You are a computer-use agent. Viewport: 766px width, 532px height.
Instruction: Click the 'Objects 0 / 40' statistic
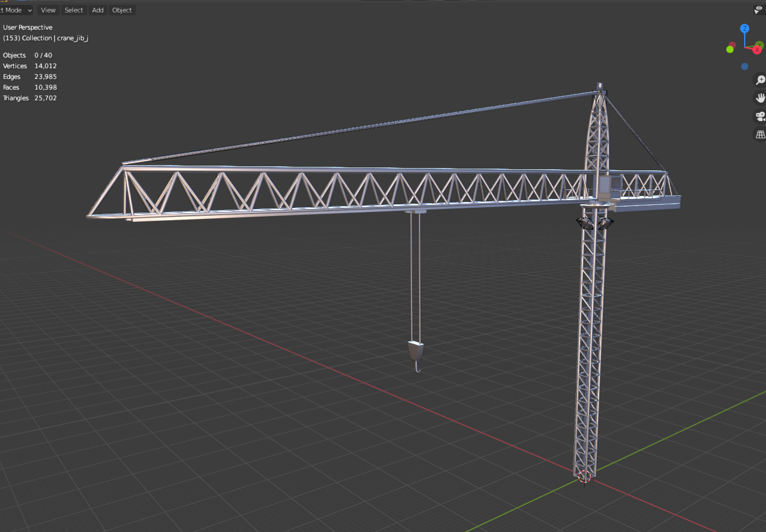(27, 55)
